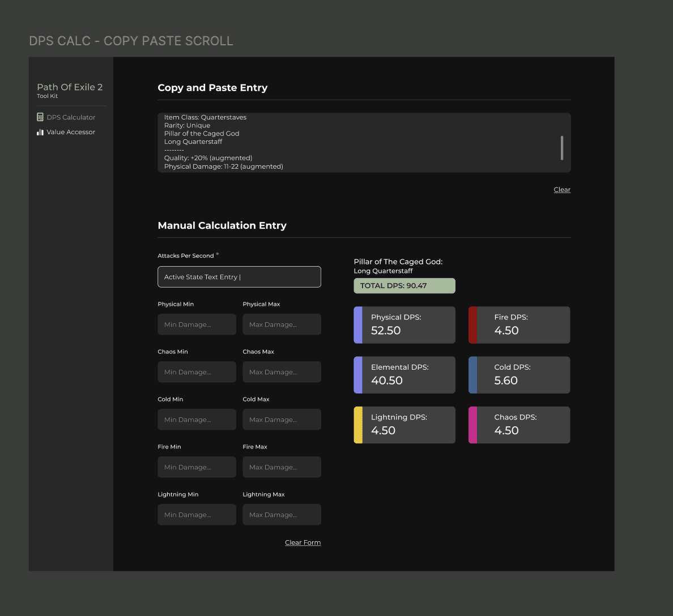Image resolution: width=673 pixels, height=616 pixels.
Task: Click the Fire Min damage field
Action: tap(197, 467)
